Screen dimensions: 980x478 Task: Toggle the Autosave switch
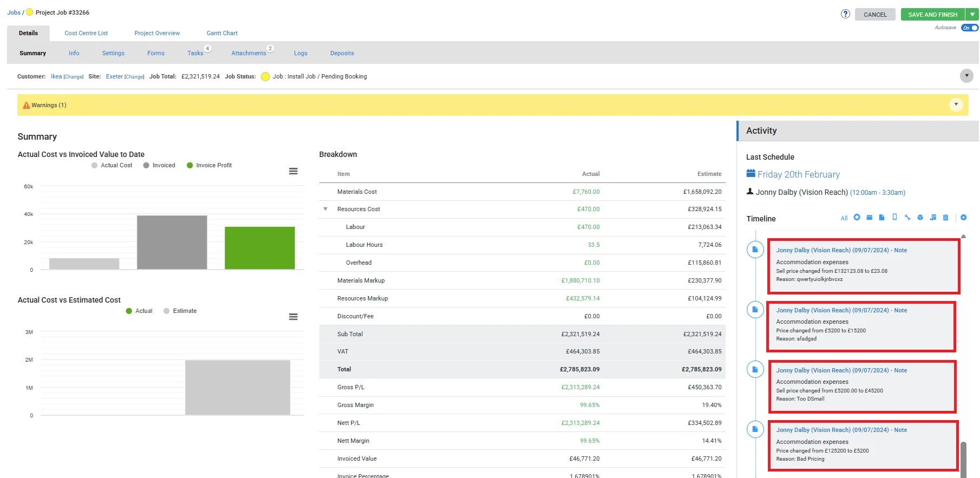[x=970, y=28]
